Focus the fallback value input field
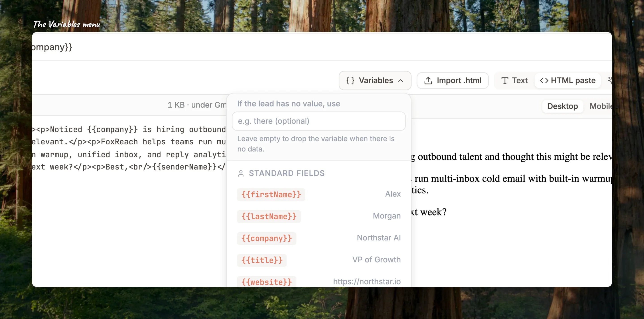The height and width of the screenshot is (319, 644). pyautogui.click(x=318, y=121)
